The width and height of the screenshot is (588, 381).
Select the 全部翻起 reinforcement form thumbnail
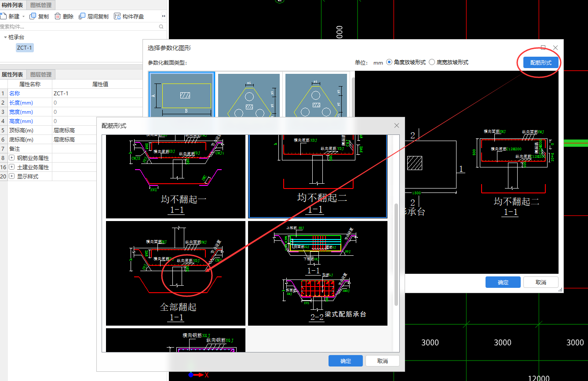click(176, 273)
